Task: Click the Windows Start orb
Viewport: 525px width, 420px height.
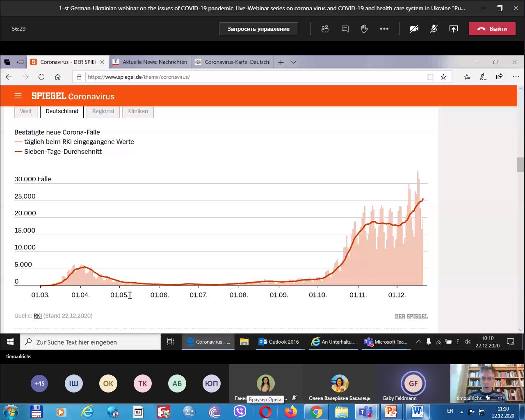Action: pos(11,411)
